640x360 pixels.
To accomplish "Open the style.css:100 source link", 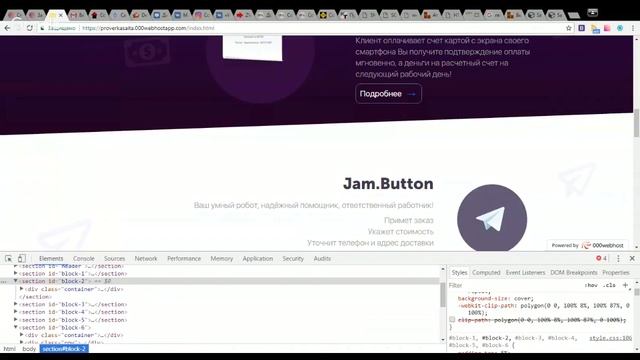I will [610, 338].
